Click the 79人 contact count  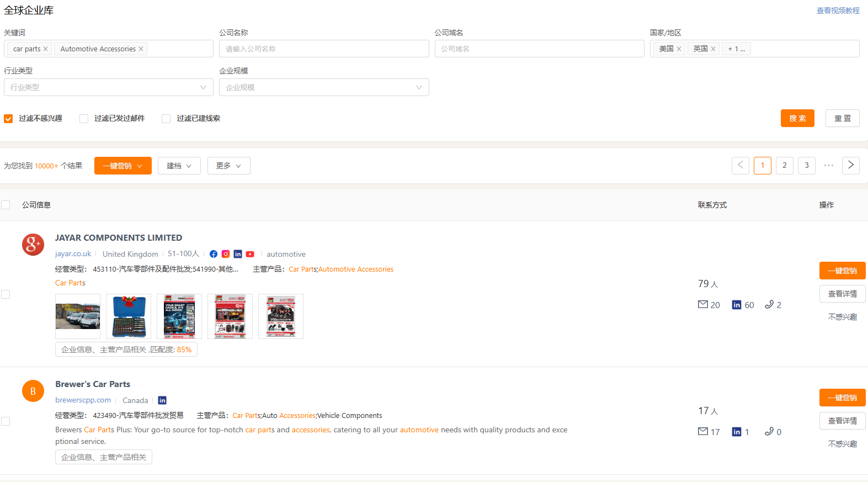click(708, 284)
